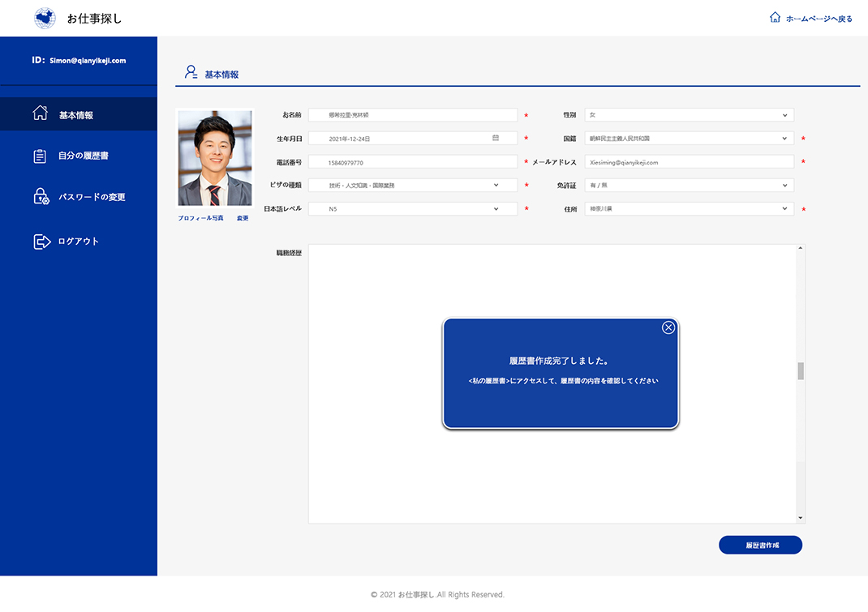Click the 職務経歴 scrollbar thumb
Screen dimensions: 868x612
click(801, 371)
